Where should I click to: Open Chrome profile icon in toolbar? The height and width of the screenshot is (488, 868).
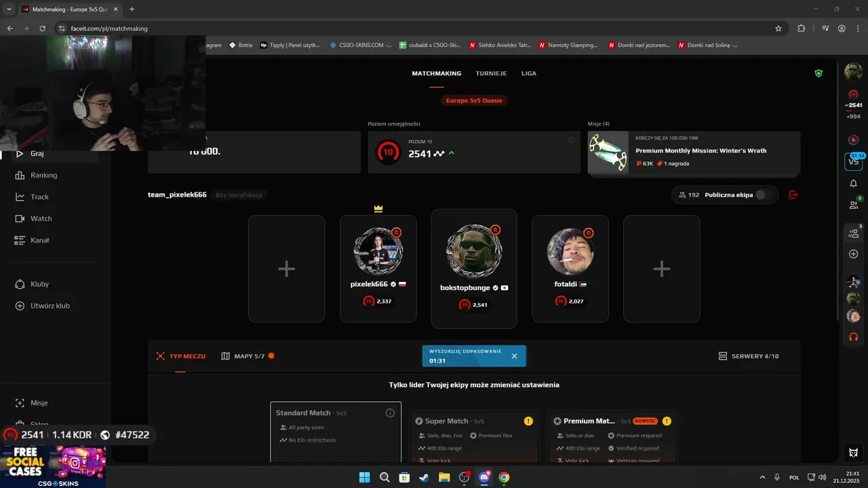[842, 28]
